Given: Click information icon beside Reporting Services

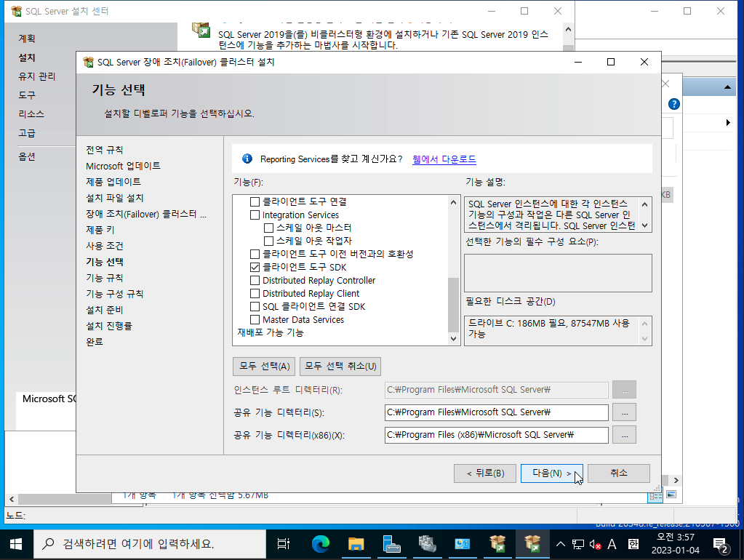Looking at the screenshot, I should [x=247, y=159].
